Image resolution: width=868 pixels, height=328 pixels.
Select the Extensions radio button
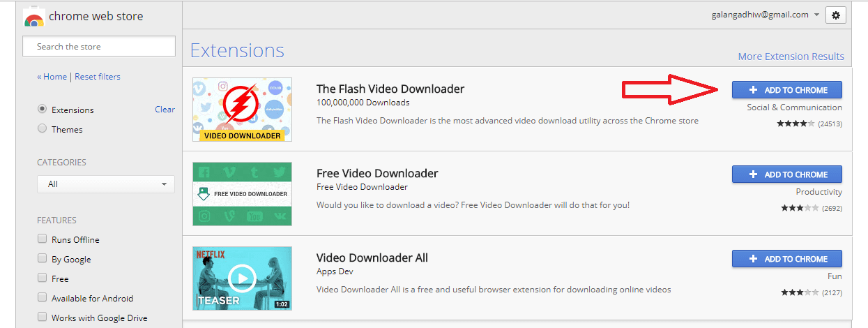tap(42, 109)
